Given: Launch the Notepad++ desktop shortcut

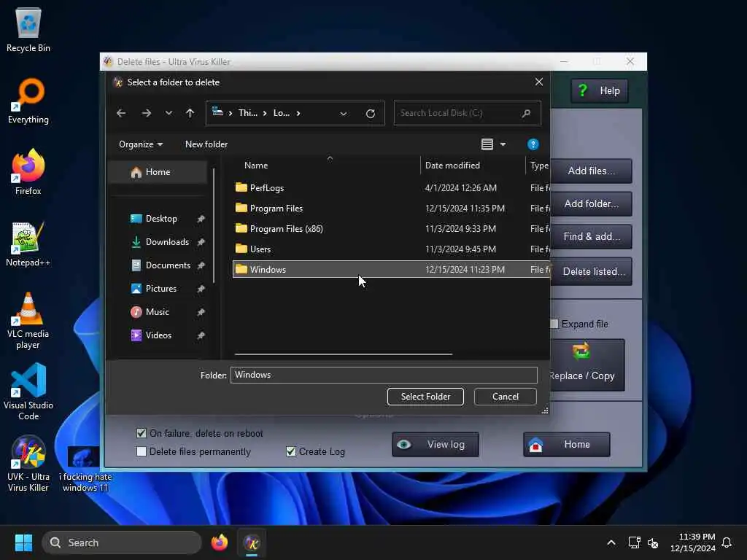Looking at the screenshot, I should click(x=28, y=244).
